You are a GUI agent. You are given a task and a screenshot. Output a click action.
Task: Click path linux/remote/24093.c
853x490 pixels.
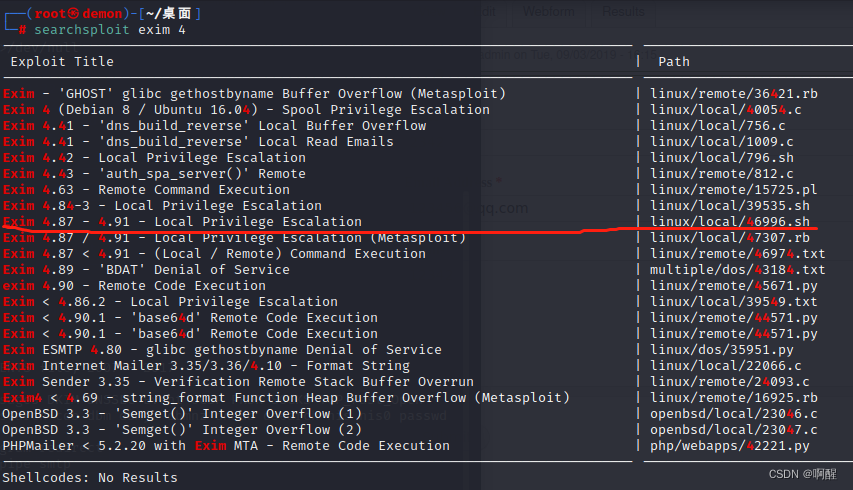click(730, 382)
